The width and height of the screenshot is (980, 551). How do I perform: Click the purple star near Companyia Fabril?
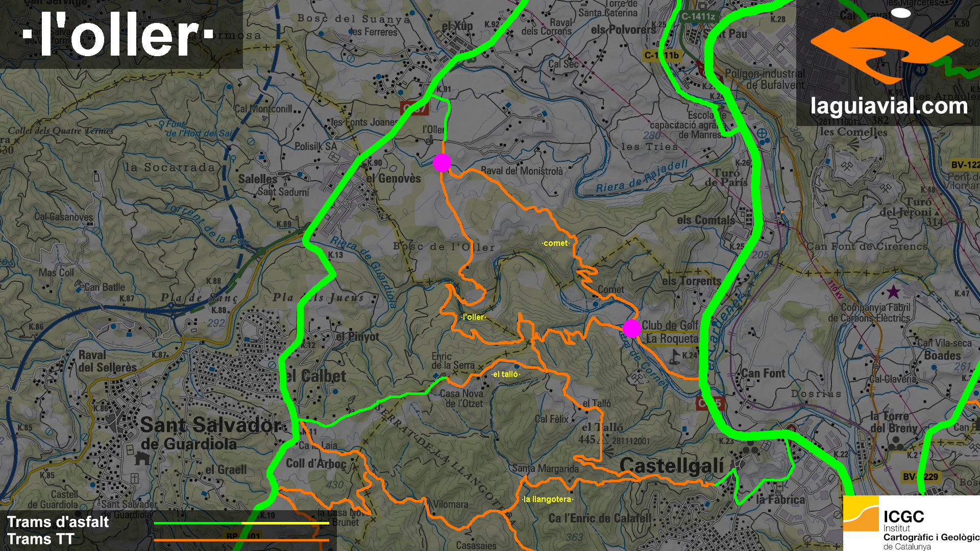893,292
